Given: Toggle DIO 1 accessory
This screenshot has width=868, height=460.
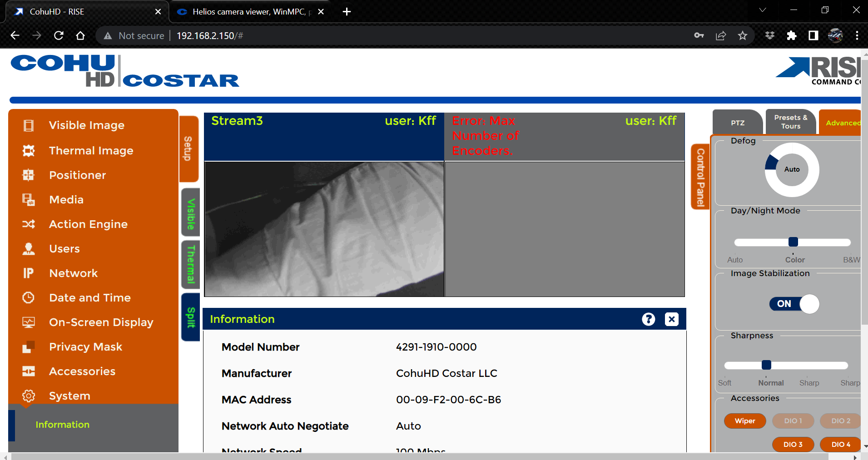Looking at the screenshot, I should [x=793, y=421].
